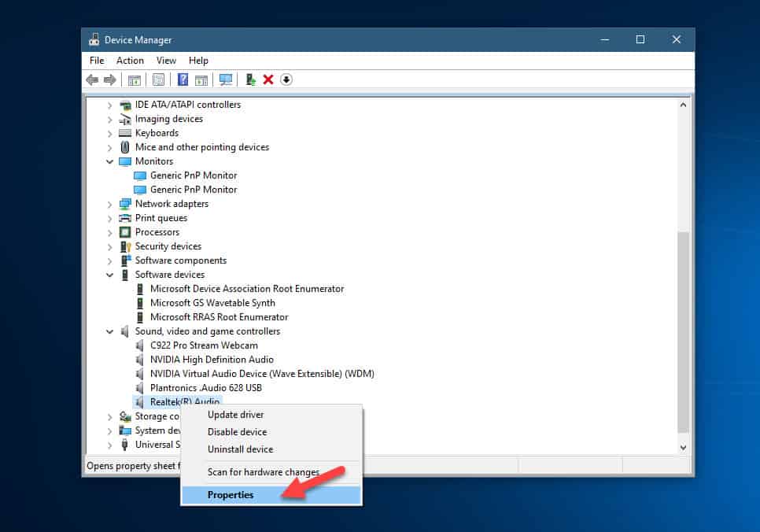Screen dimensions: 760x532
Task: Select Microsoft Device Association Root Enumerator
Action: (247, 289)
